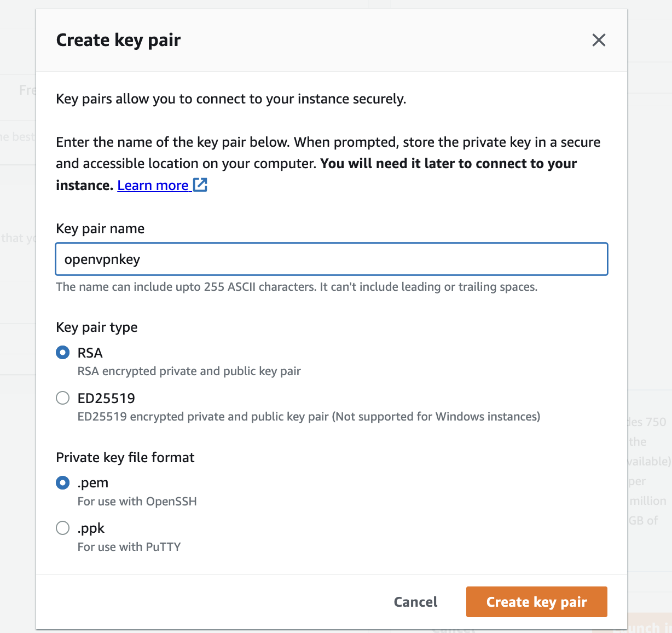Image resolution: width=672 pixels, height=633 pixels.
Task: Click the 'For use with OpenSSH' description
Action: tap(137, 501)
